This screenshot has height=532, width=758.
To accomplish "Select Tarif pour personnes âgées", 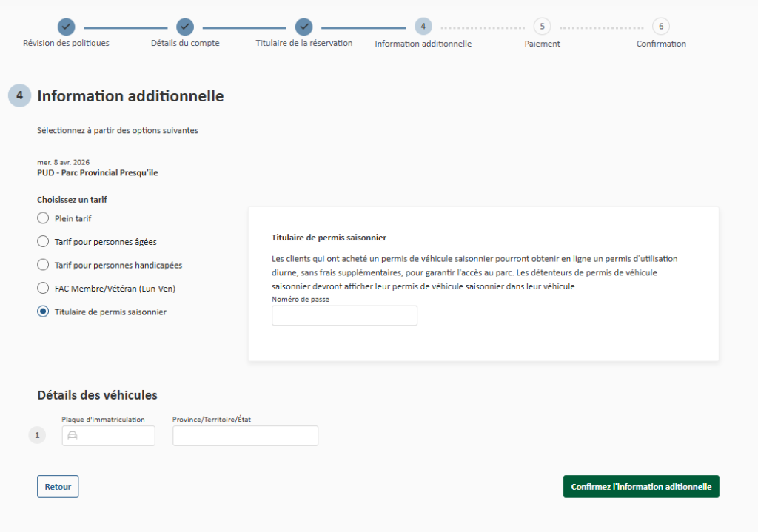I will click(42, 241).
